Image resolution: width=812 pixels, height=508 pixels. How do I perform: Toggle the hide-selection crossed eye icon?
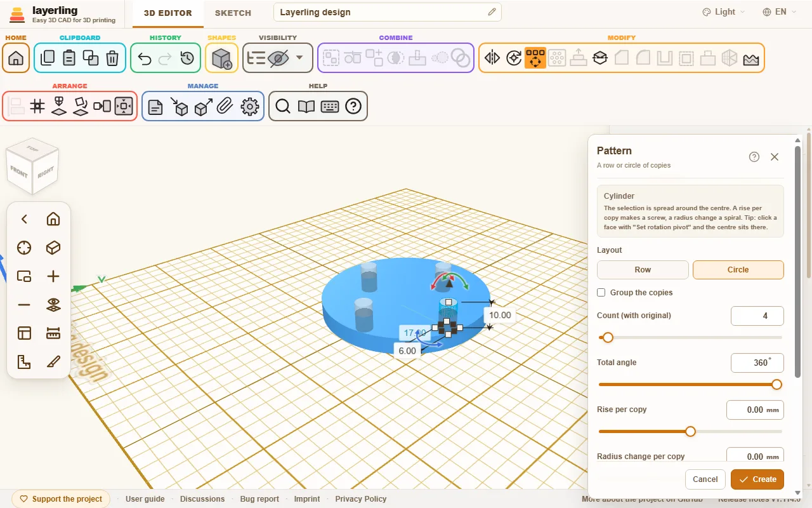pyautogui.click(x=278, y=58)
